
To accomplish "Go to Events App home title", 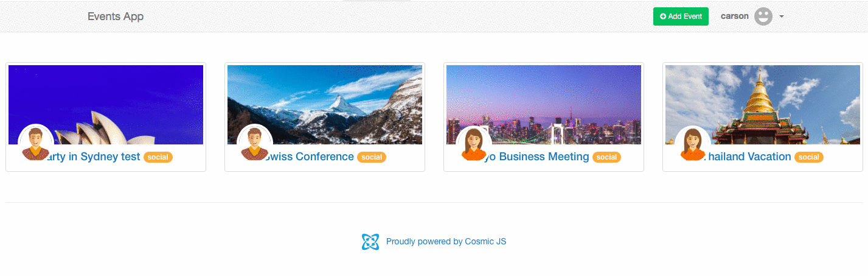I will [x=116, y=16].
